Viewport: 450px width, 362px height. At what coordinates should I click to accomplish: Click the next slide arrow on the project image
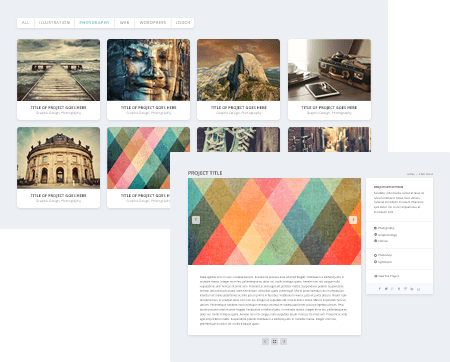[353, 220]
